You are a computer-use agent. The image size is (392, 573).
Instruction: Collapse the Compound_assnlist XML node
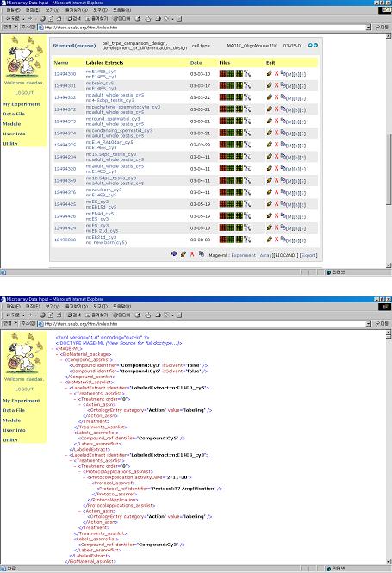(x=61, y=360)
